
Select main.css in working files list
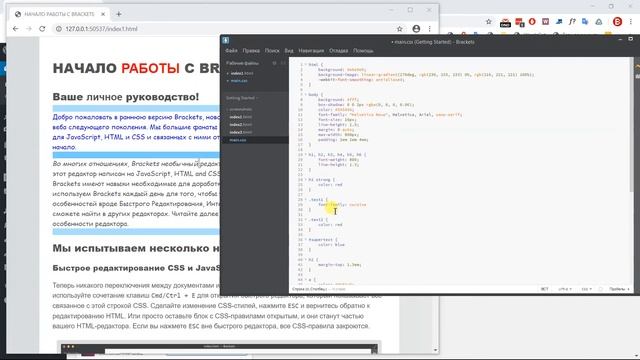pyautogui.click(x=239, y=81)
